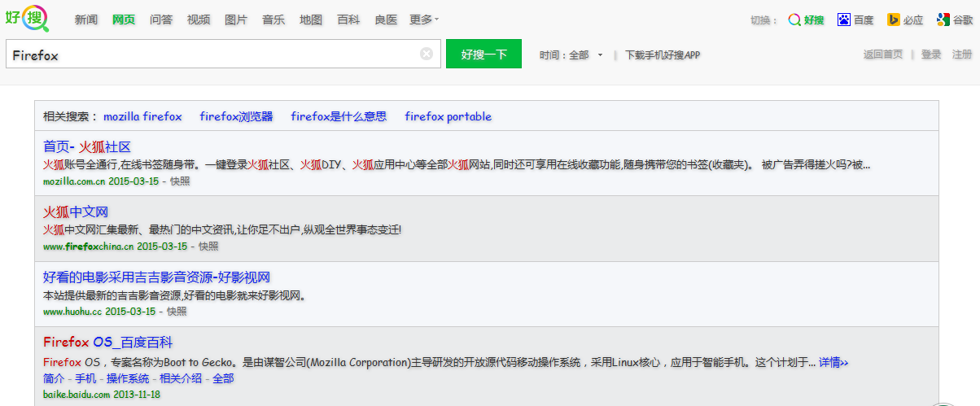
Task: Open 快照 for the huohu.cc result
Action: (177, 311)
